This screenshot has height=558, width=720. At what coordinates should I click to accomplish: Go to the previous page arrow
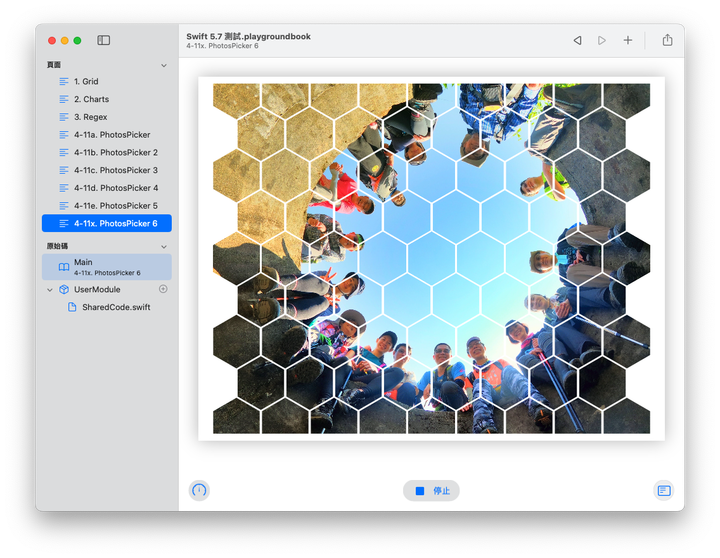(x=578, y=40)
